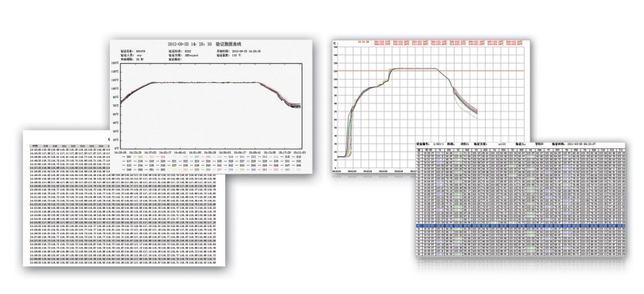Viewport: 644px width, 294px height.
Task: Click the 14:28:05 start time axis label
Action: (120, 151)
